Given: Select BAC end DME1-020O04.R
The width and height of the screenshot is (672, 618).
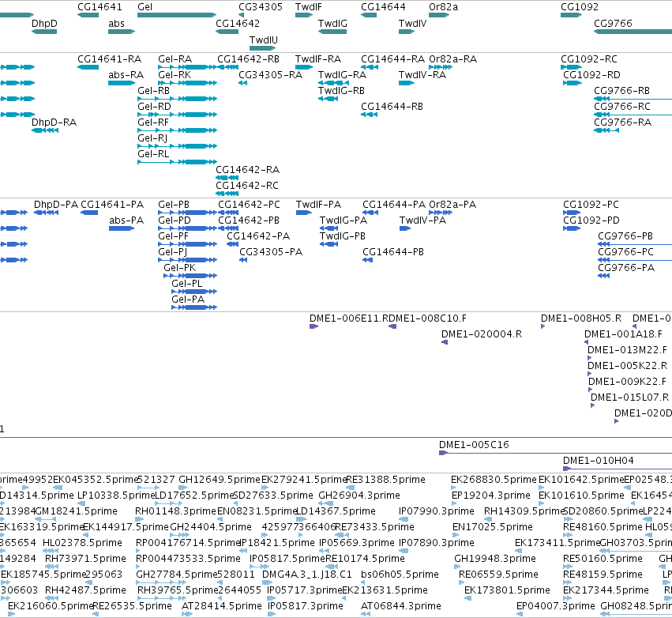Looking at the screenshot, I should [x=481, y=334].
